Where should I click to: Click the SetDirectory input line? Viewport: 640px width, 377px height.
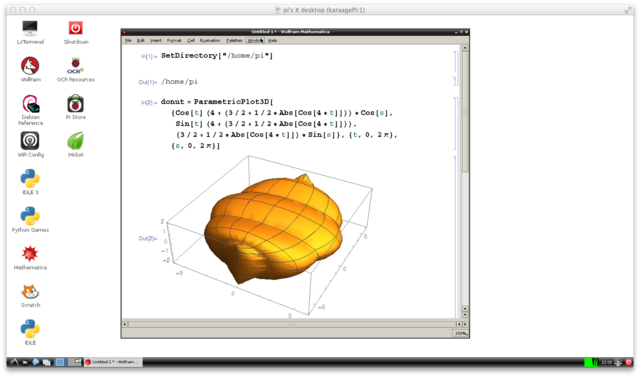[217, 55]
